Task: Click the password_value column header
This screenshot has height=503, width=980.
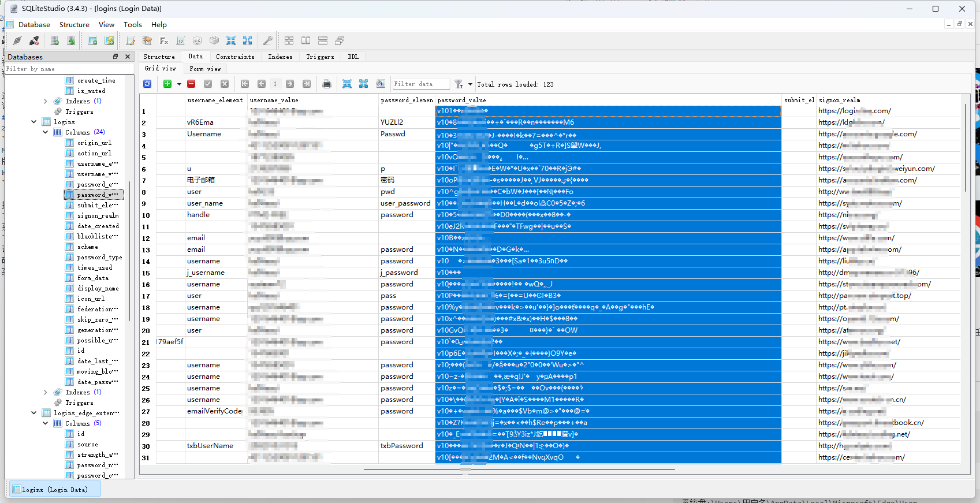Action: (x=608, y=100)
